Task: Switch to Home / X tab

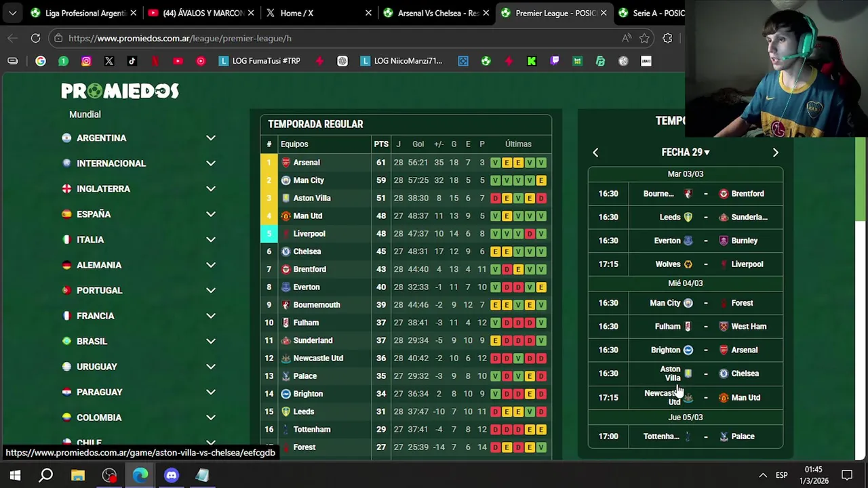Action: coord(318,13)
